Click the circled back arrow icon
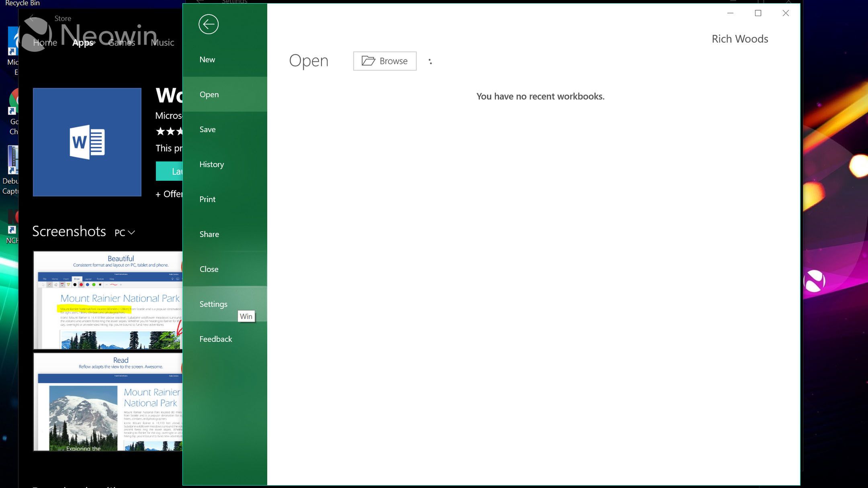 click(x=208, y=24)
